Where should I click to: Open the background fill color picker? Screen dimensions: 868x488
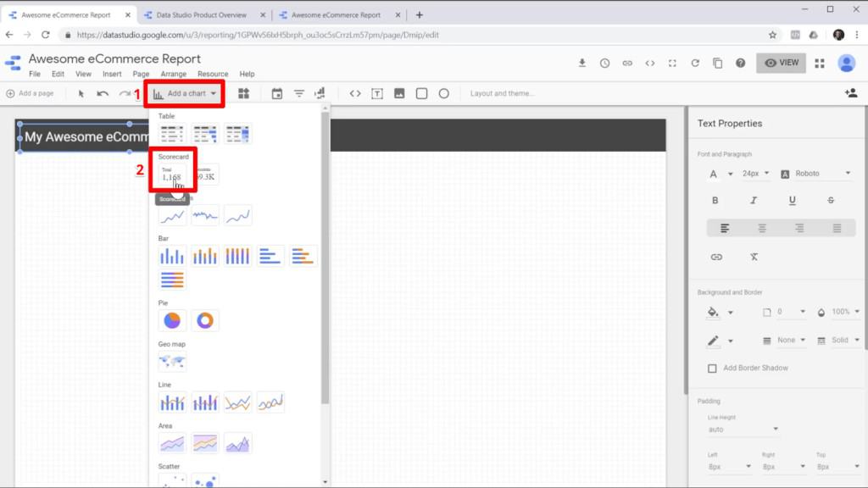(719, 313)
